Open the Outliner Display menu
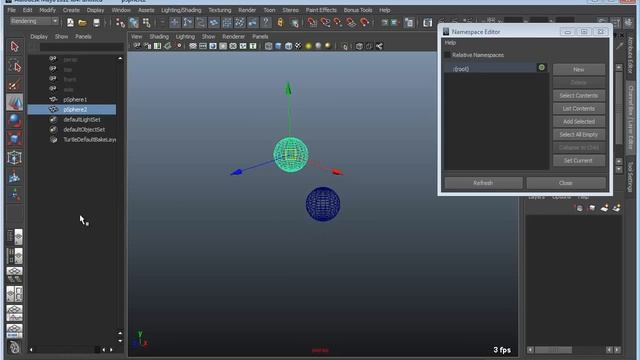The image size is (640, 360). click(x=39, y=36)
